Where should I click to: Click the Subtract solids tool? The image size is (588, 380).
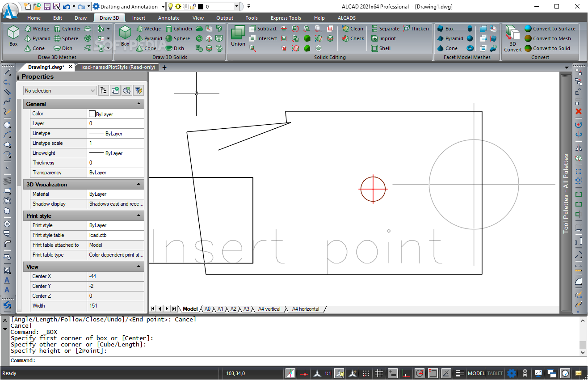pos(263,29)
